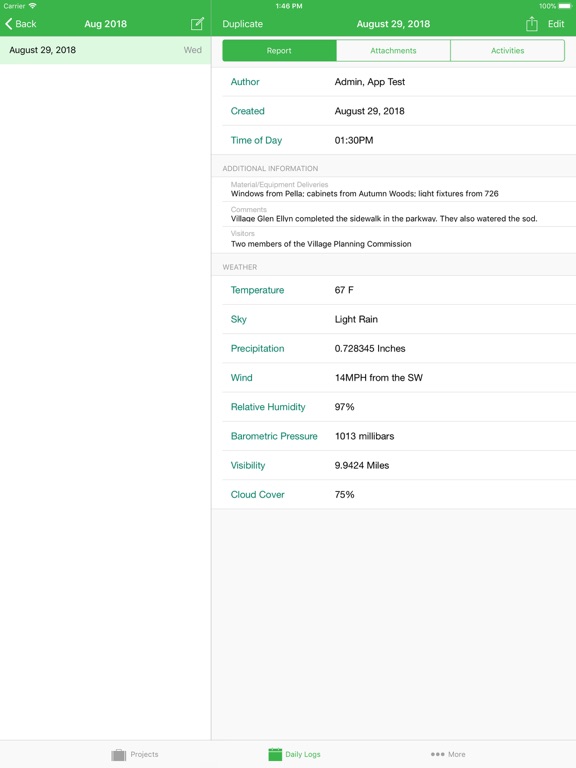The width and height of the screenshot is (576, 768).
Task: Tap the Edit button
Action: point(556,24)
